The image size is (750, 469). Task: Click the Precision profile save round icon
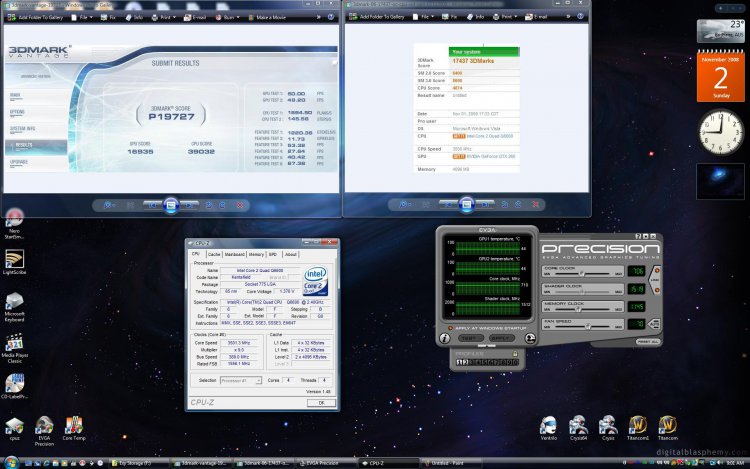point(530,338)
